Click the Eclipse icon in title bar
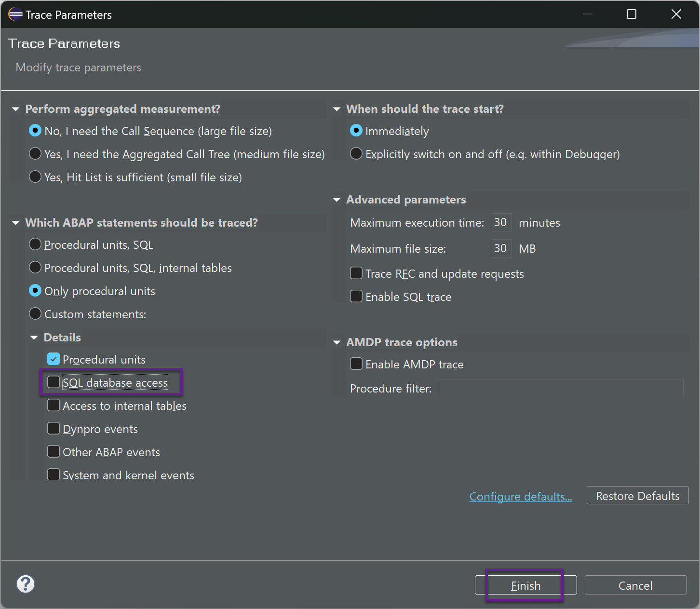 point(15,14)
